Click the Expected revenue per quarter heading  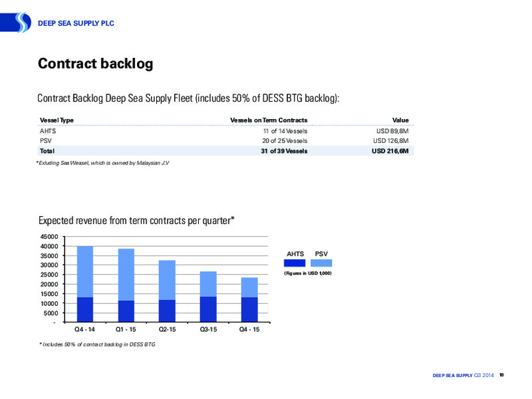[x=136, y=221]
